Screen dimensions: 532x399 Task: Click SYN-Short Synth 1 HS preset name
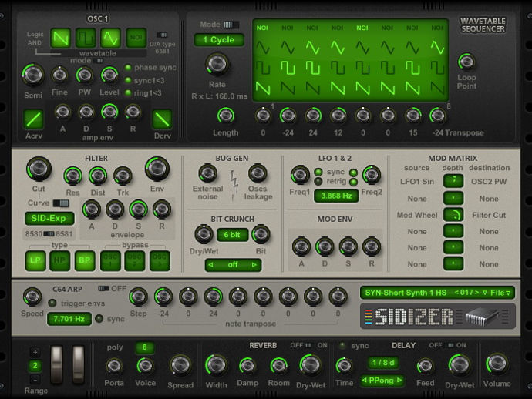point(406,293)
